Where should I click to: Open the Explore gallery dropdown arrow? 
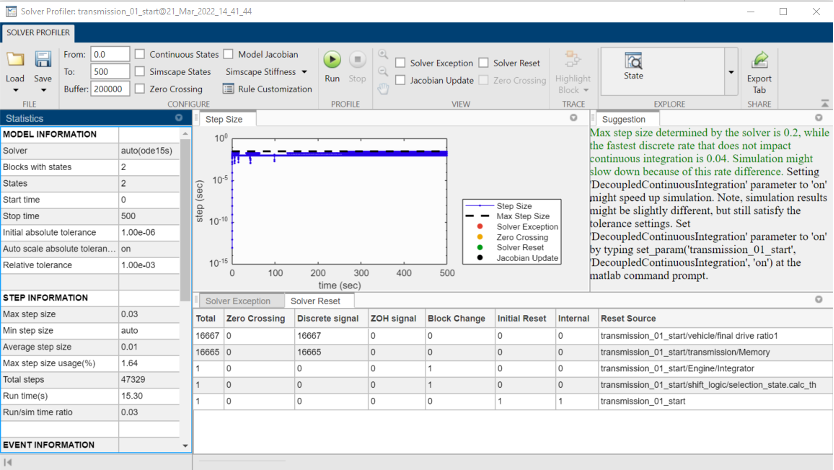(730, 72)
